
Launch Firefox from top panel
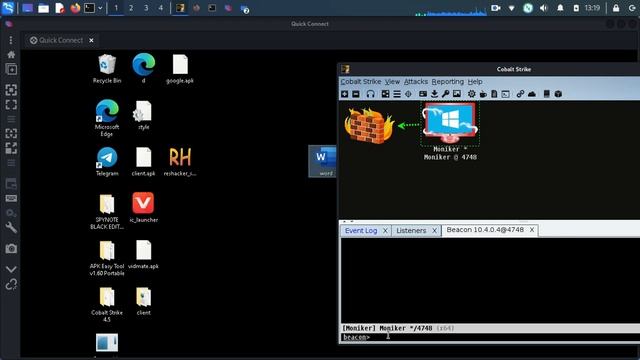pos(75,8)
